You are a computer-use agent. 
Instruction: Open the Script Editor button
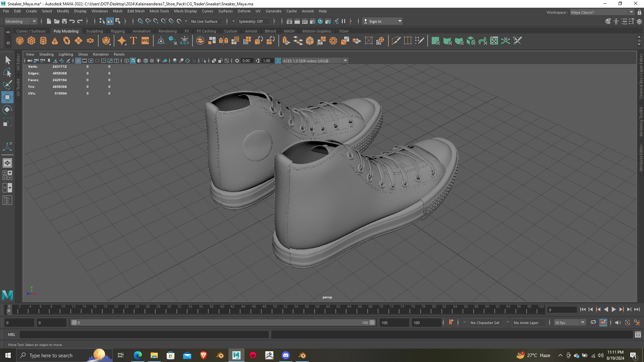pos(638,335)
